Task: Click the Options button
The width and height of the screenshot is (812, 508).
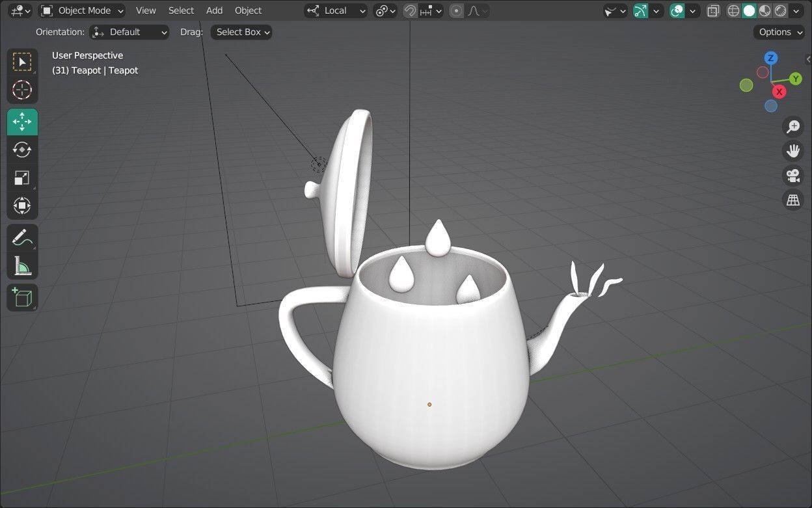Action: pos(778,32)
